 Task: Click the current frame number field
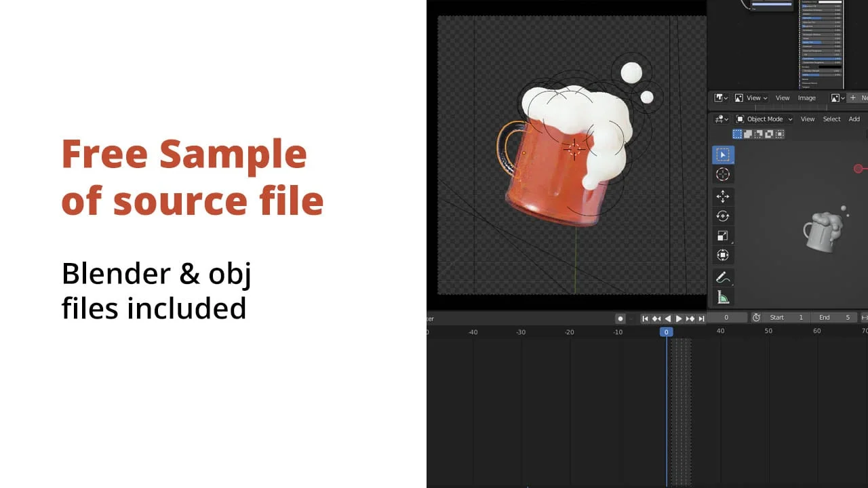(728, 317)
